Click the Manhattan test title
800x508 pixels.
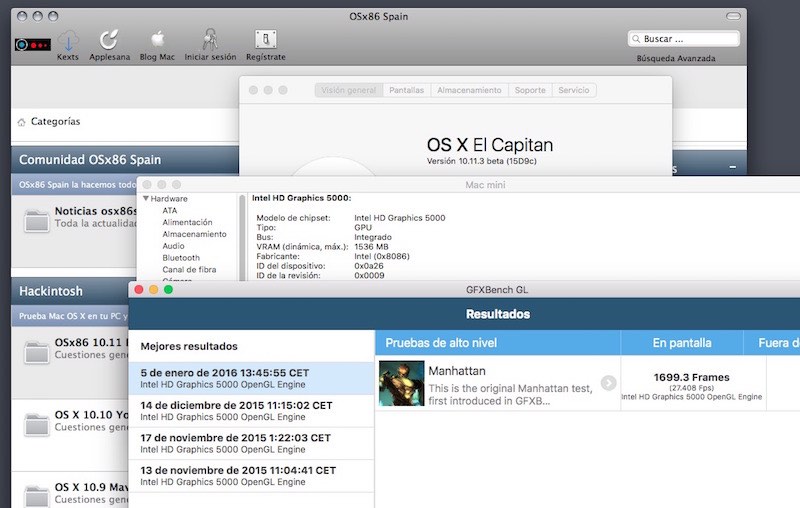point(457,371)
